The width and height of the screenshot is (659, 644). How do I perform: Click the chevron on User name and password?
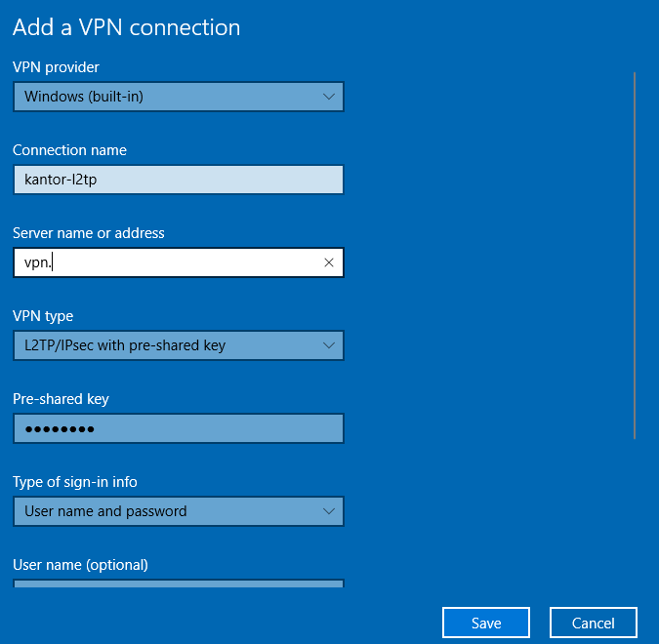pos(329,511)
